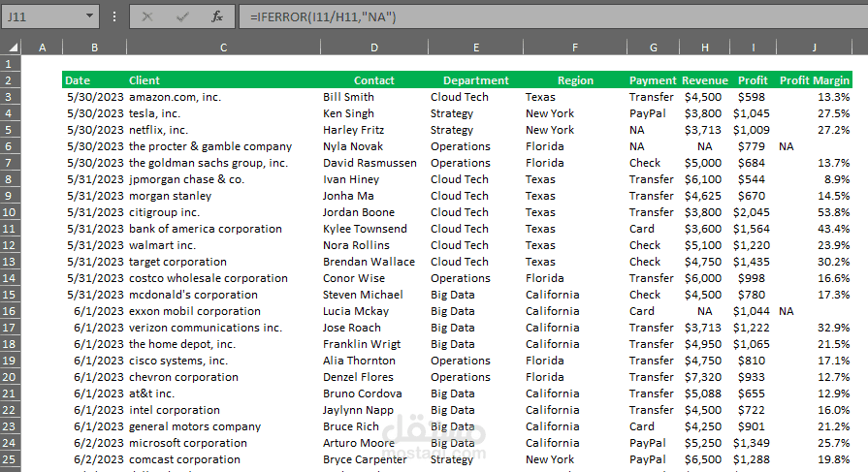The width and height of the screenshot is (868, 472).
Task: Click the three-dot formula bar resize handle
Action: (x=114, y=16)
